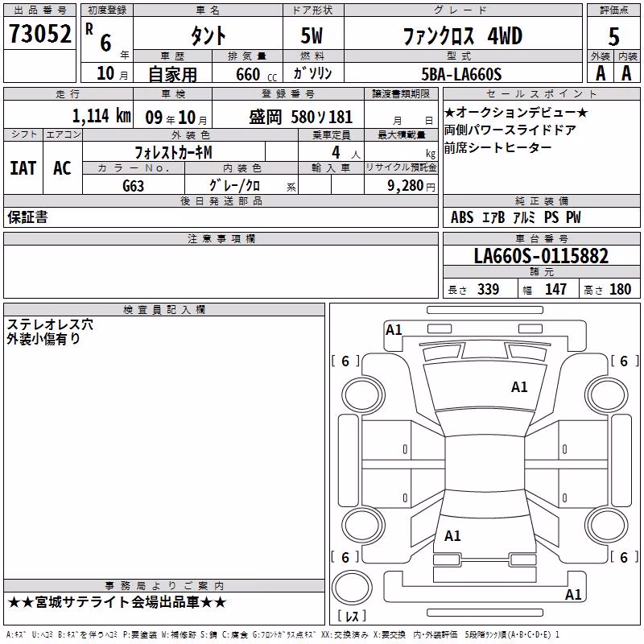The width and height of the screenshot is (644, 644).
Task: Select the color code G63
Action: (134, 186)
